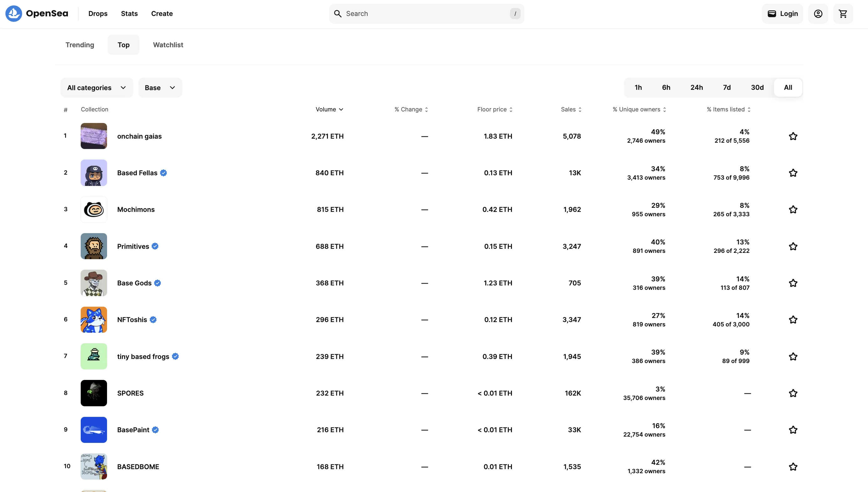Open the account profile icon
Screen dimensions: 868x492
818,13
